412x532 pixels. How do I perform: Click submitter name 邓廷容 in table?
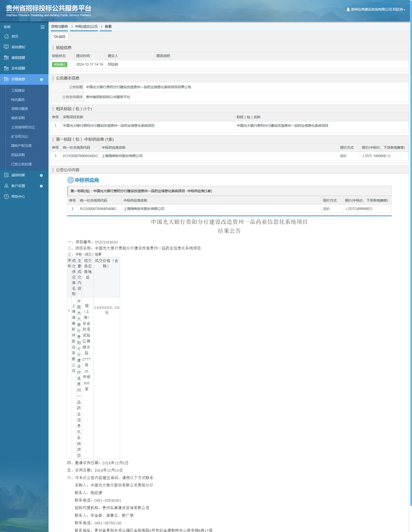point(113,65)
